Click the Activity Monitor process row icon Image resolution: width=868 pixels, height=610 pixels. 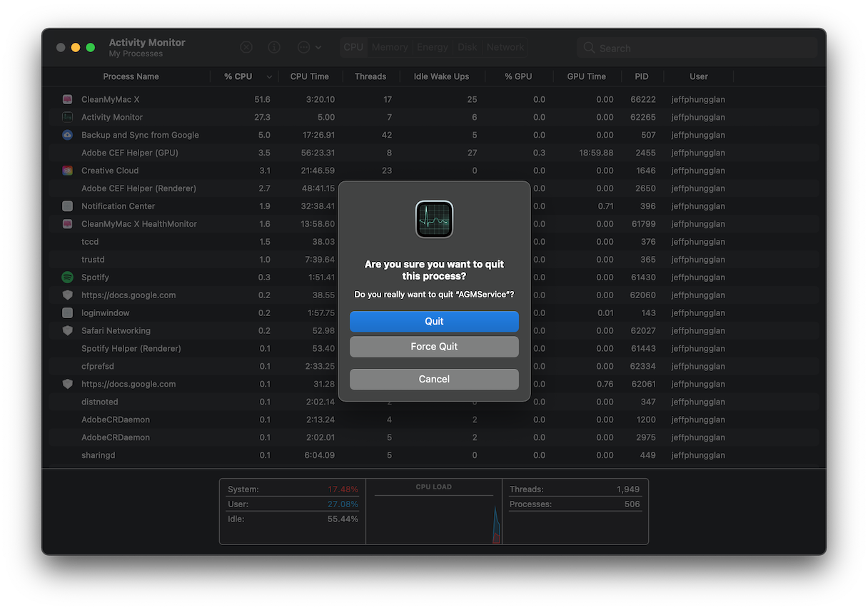67,117
